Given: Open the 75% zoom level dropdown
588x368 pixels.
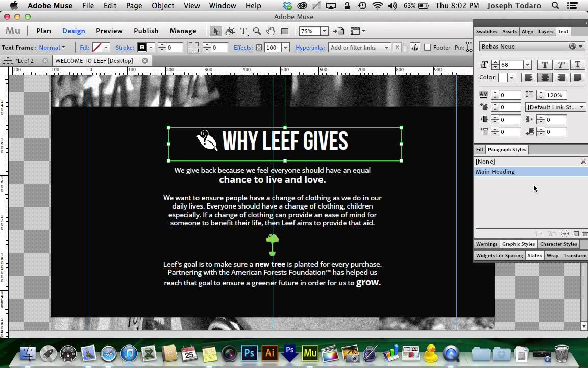Looking at the screenshot, I should tap(325, 31).
